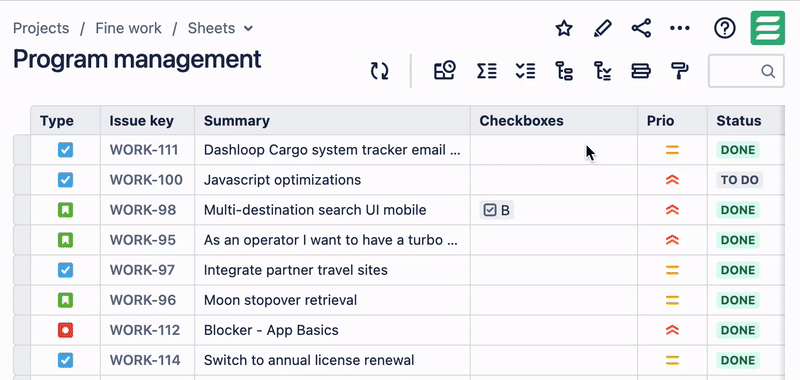The height and width of the screenshot is (380, 800).
Task: Click DONE status of WORK-98
Action: pyautogui.click(x=738, y=210)
